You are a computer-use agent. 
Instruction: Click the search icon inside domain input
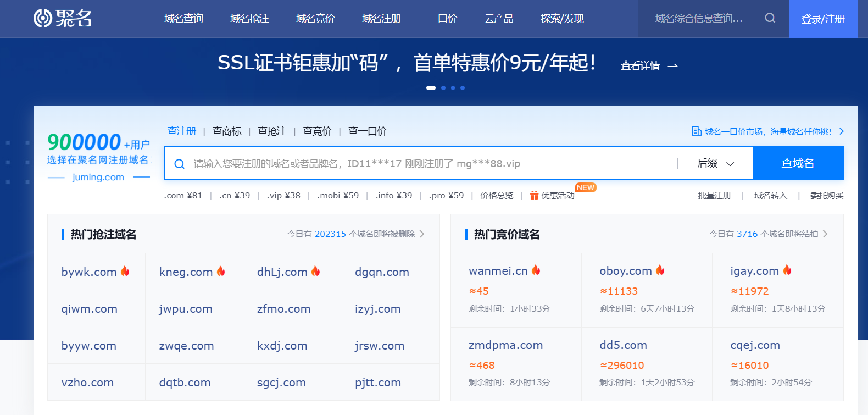point(180,164)
